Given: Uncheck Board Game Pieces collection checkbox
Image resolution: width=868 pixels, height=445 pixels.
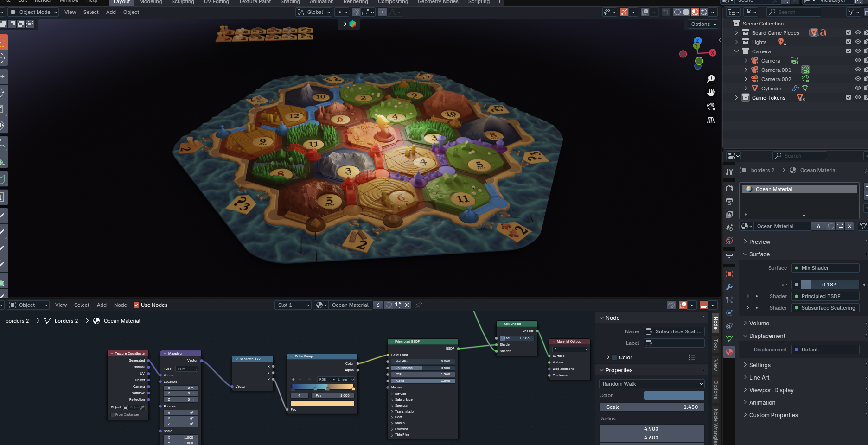Looking at the screenshot, I should coord(849,33).
